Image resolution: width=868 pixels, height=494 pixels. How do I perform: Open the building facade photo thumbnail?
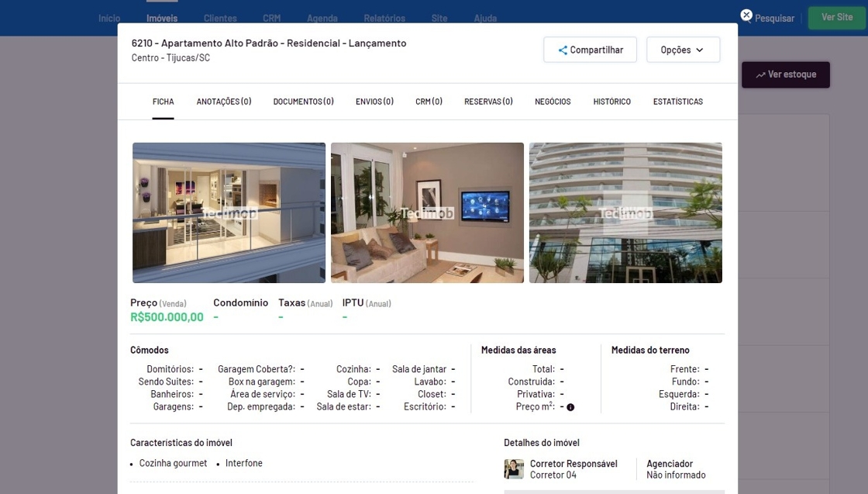pyautogui.click(x=625, y=212)
